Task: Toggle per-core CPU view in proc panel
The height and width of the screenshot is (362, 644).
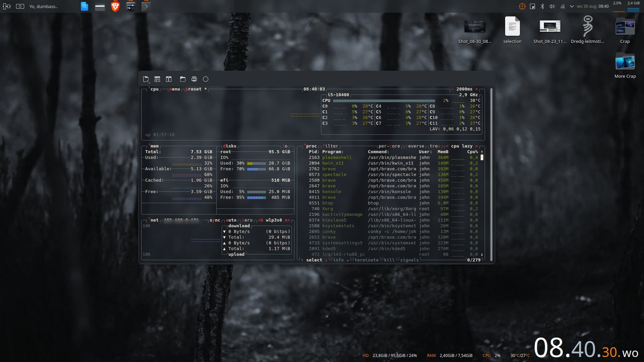Action: pos(389,146)
